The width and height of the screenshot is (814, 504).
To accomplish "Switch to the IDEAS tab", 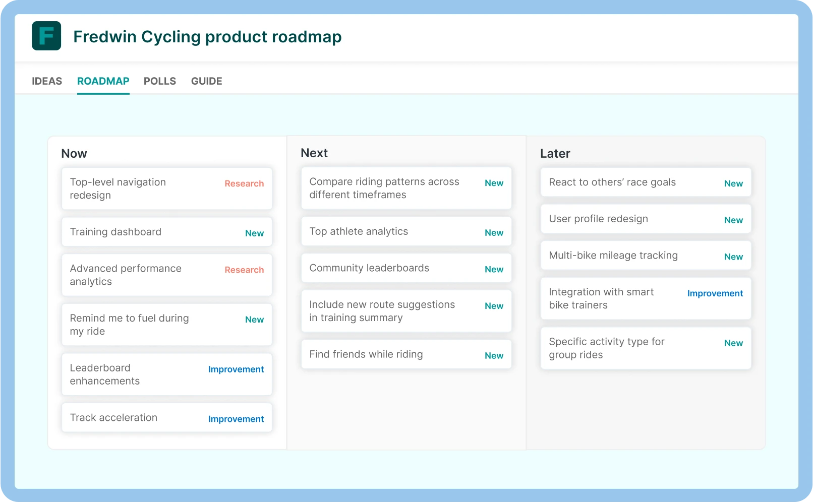I will 47,81.
